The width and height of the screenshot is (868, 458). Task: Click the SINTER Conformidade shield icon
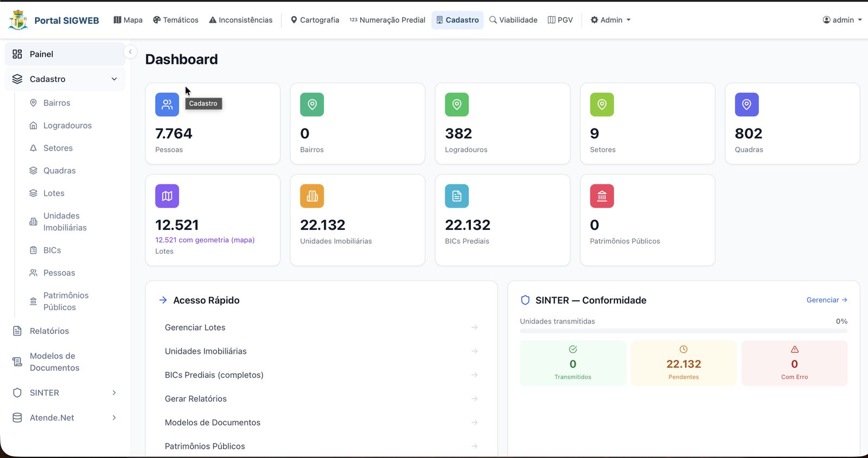pos(525,300)
